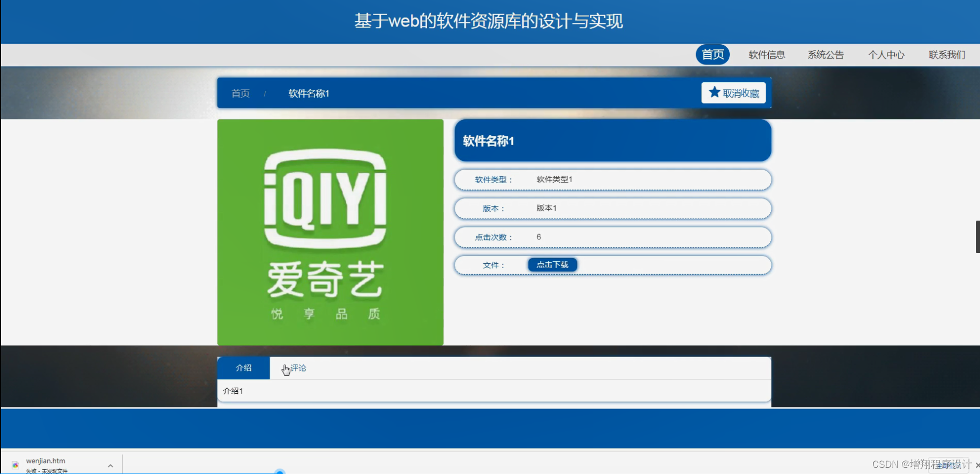Click the 软件名称1 blue title panel
The height and width of the screenshot is (474, 980).
(612, 140)
